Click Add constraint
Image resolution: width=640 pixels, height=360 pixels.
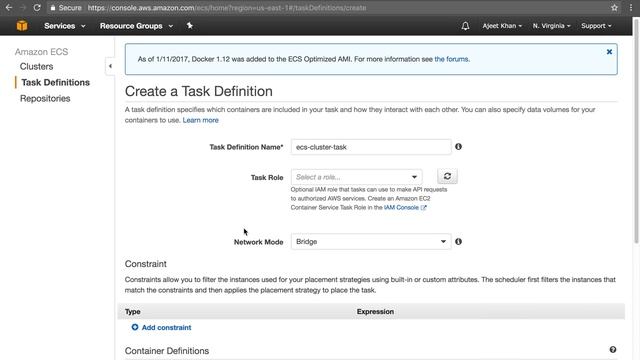point(161,327)
